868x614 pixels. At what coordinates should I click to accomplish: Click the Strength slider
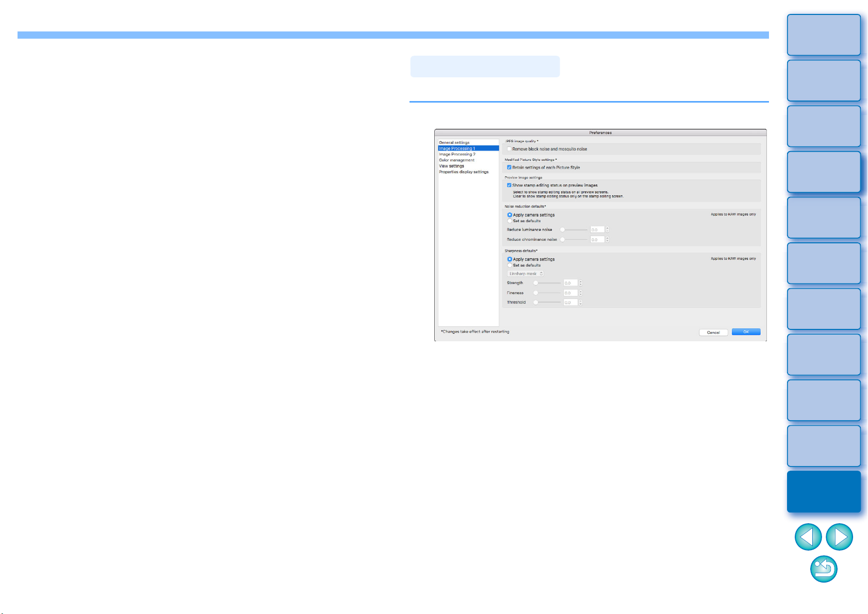(547, 283)
